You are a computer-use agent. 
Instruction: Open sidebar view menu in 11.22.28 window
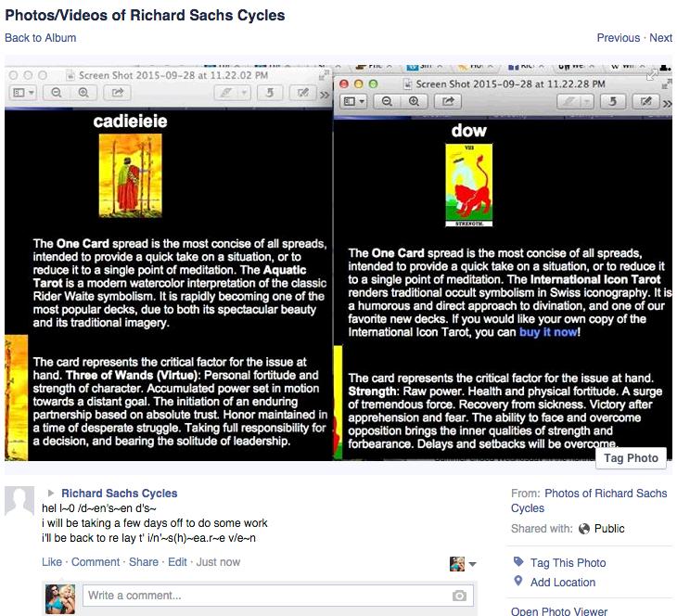click(x=353, y=101)
